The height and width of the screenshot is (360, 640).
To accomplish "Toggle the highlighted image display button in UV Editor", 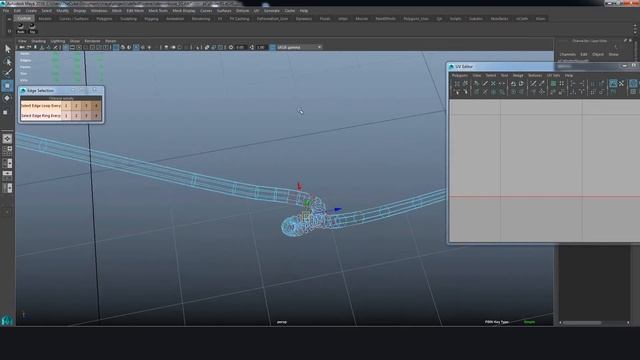I will coord(613,83).
